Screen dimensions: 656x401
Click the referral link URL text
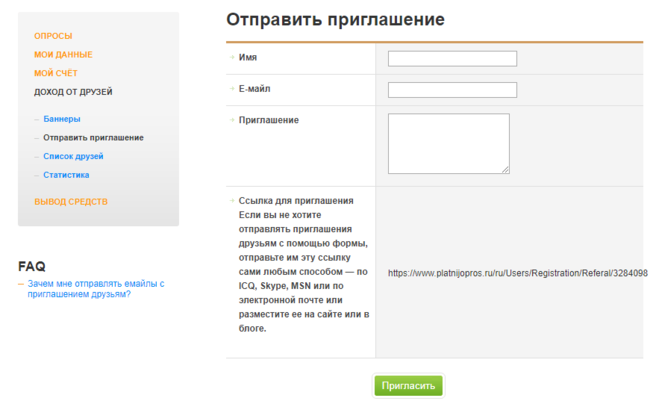point(518,273)
